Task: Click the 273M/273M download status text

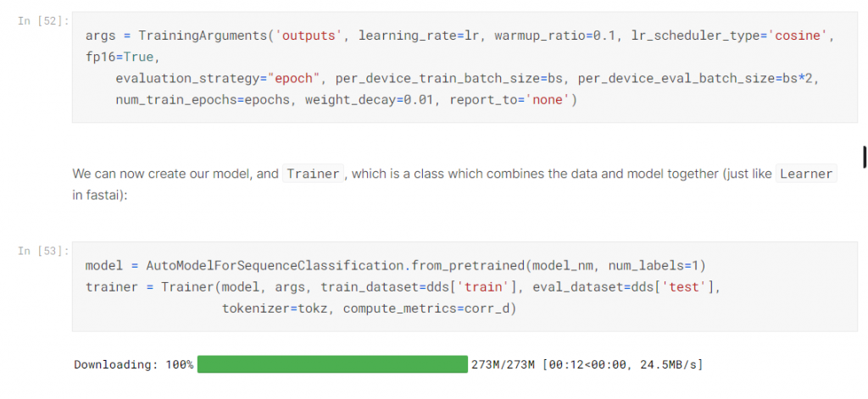Action: (504, 364)
